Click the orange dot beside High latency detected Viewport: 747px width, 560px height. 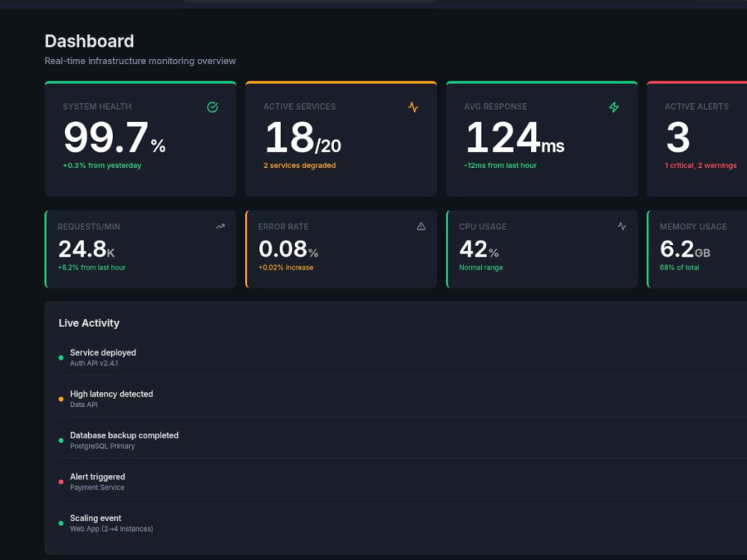coord(61,399)
